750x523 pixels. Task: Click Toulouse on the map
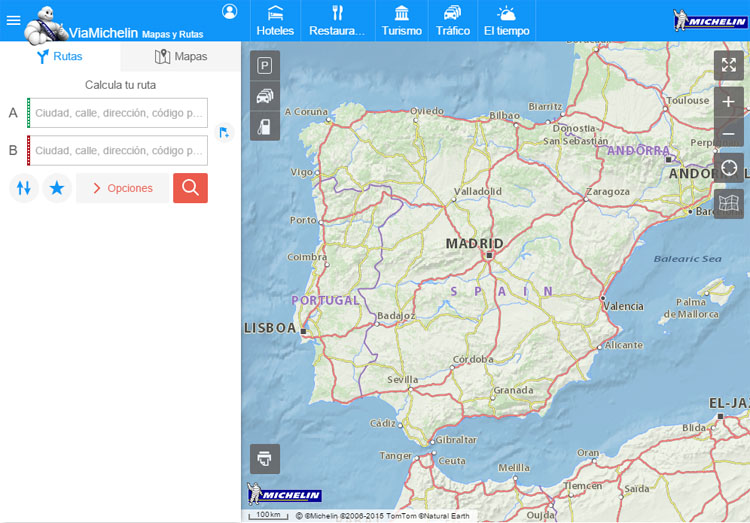pos(688,100)
